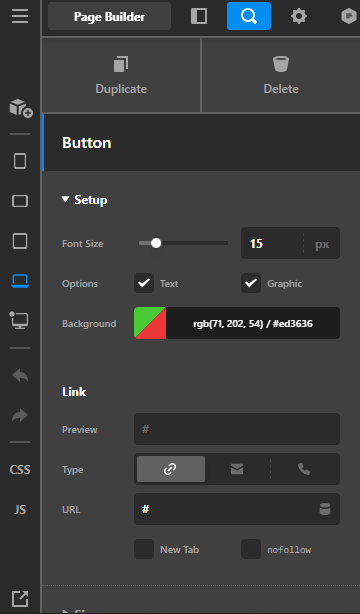Open the settings gear icon
360x614 pixels.
click(299, 16)
